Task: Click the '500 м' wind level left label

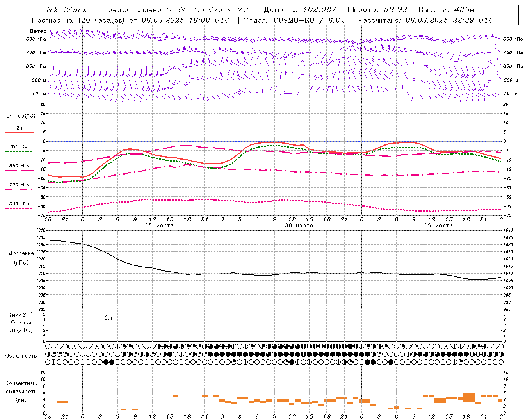Action: click(39, 80)
